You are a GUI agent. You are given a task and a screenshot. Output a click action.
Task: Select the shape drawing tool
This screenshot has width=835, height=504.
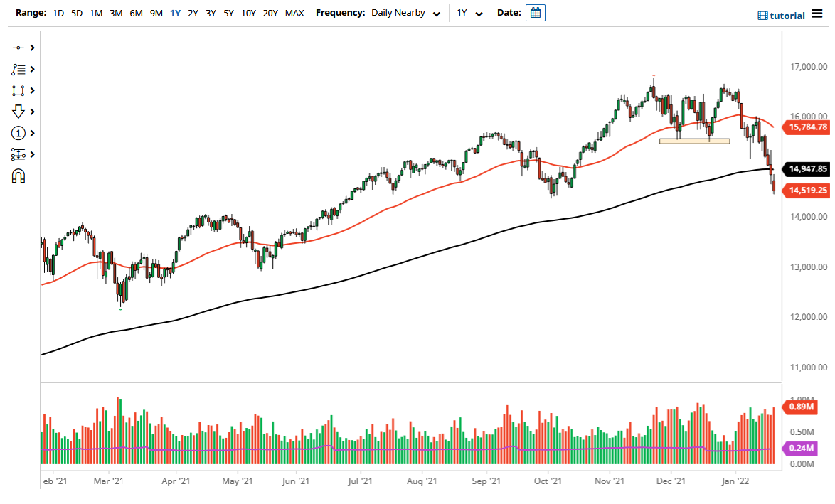(x=19, y=90)
